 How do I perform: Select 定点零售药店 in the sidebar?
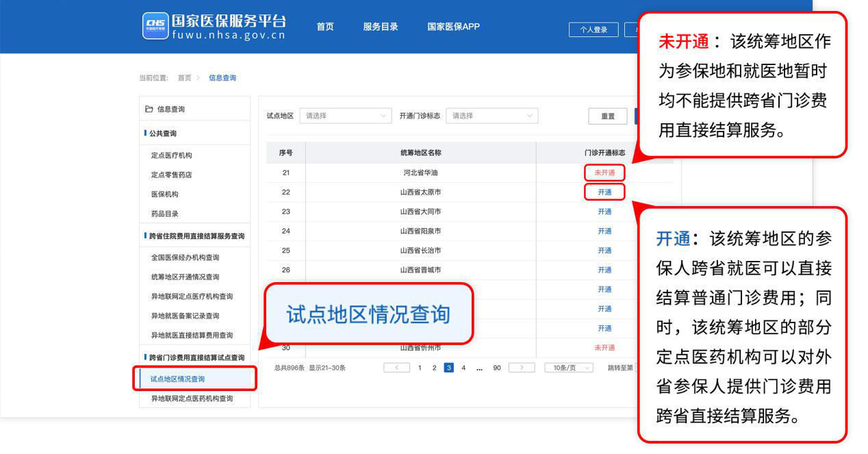coord(171,175)
